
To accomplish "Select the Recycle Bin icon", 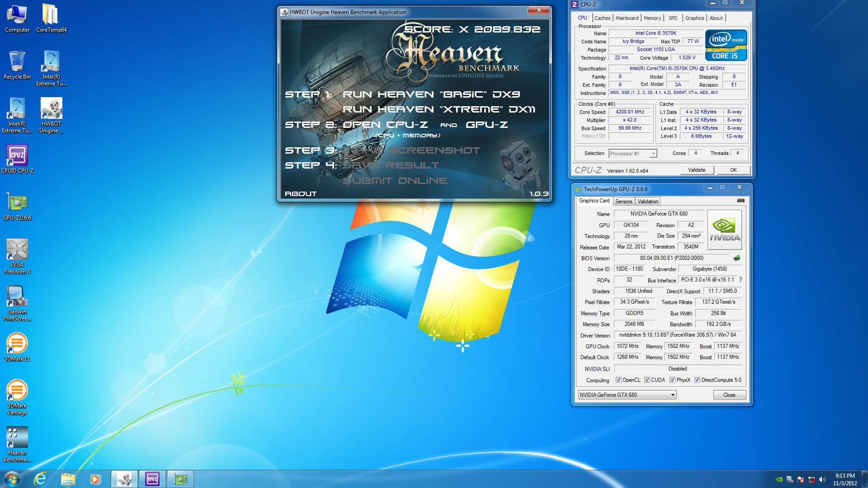I will (17, 66).
